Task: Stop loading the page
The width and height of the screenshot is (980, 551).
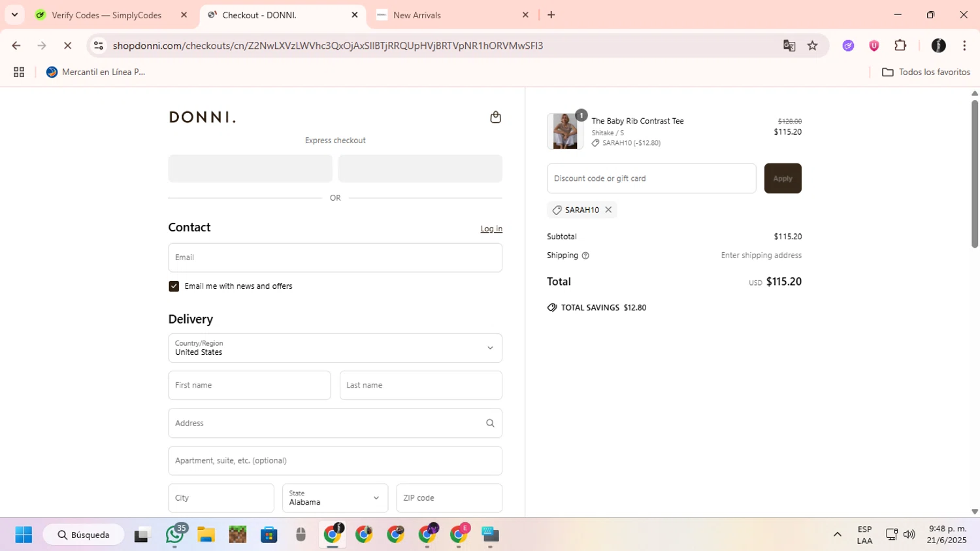Action: click(67, 46)
